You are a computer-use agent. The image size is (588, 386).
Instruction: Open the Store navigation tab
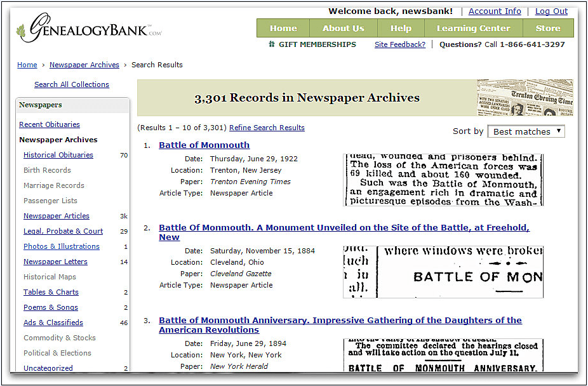548,28
